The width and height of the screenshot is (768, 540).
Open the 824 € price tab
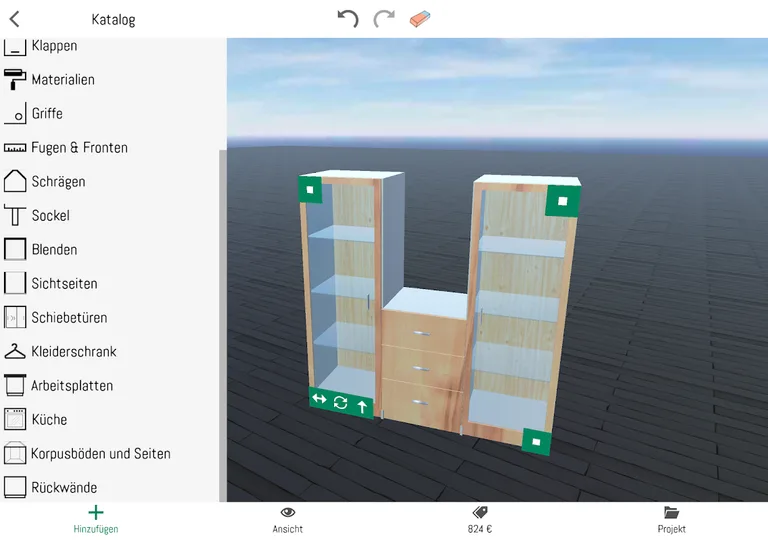coord(480,520)
